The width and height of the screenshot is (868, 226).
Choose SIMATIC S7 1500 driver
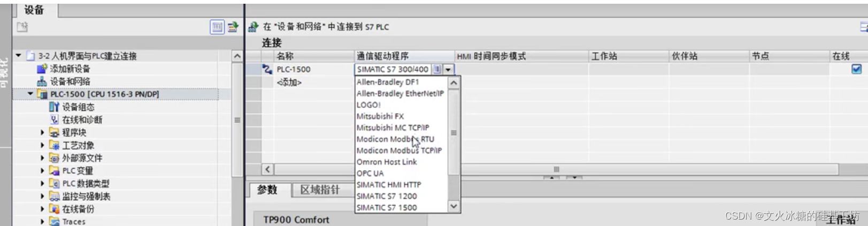click(401, 208)
